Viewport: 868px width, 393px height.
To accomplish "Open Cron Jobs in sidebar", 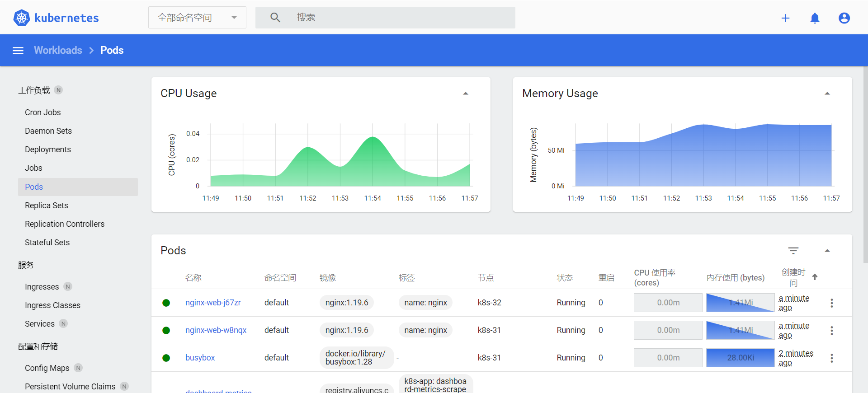I will coord(43,112).
